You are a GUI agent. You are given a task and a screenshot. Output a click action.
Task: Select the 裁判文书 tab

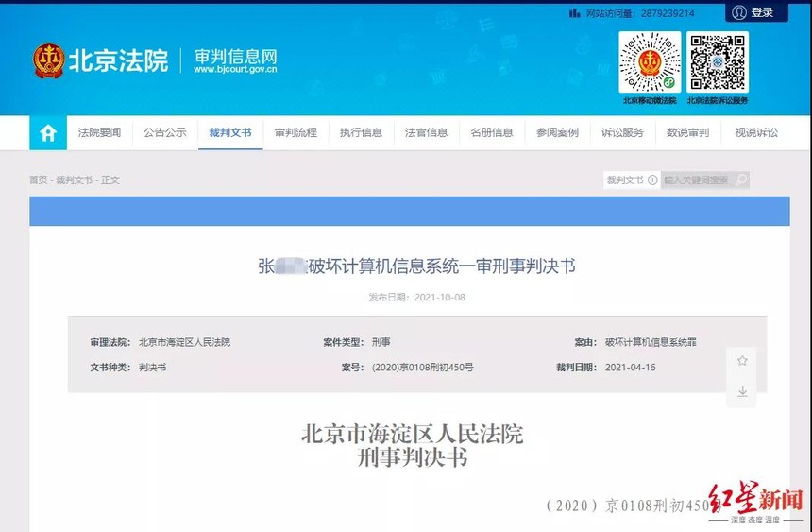tap(230, 132)
